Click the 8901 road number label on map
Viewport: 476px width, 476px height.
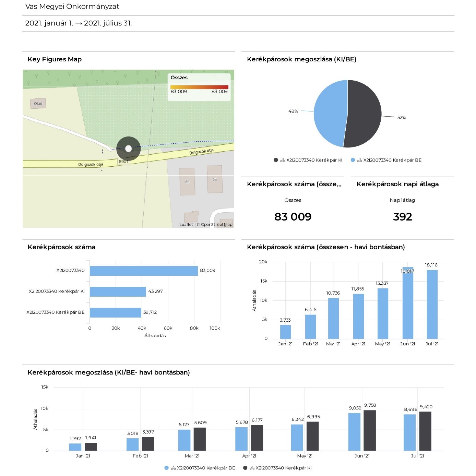click(x=123, y=162)
